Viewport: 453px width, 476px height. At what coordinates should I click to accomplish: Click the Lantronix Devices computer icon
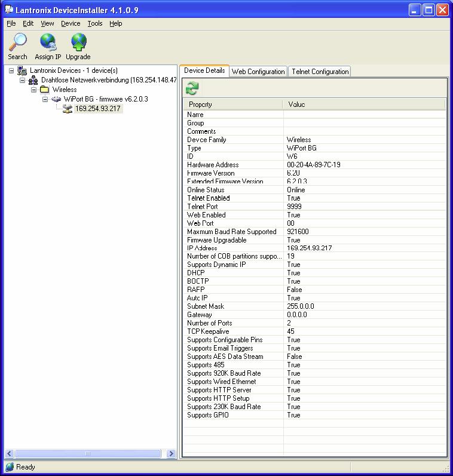point(22,70)
